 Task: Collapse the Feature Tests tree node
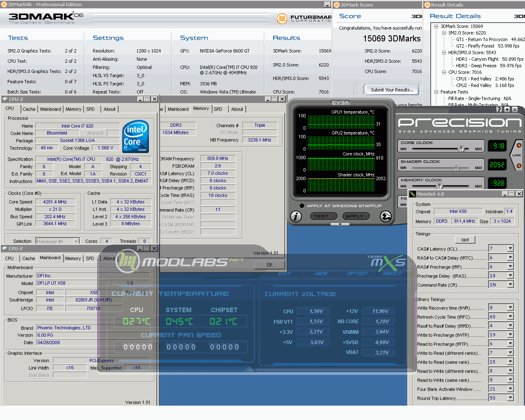click(x=437, y=92)
